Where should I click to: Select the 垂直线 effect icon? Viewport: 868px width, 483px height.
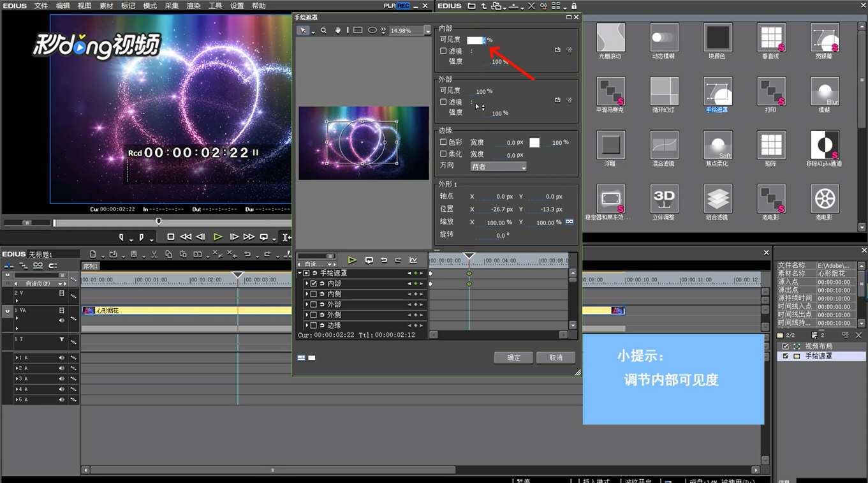coord(771,38)
